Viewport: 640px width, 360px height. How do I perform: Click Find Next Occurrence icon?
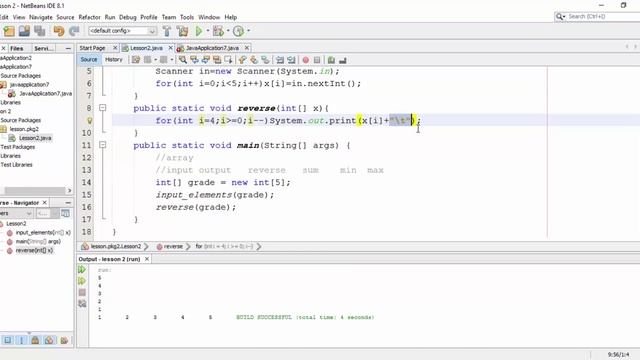[x=206, y=60]
